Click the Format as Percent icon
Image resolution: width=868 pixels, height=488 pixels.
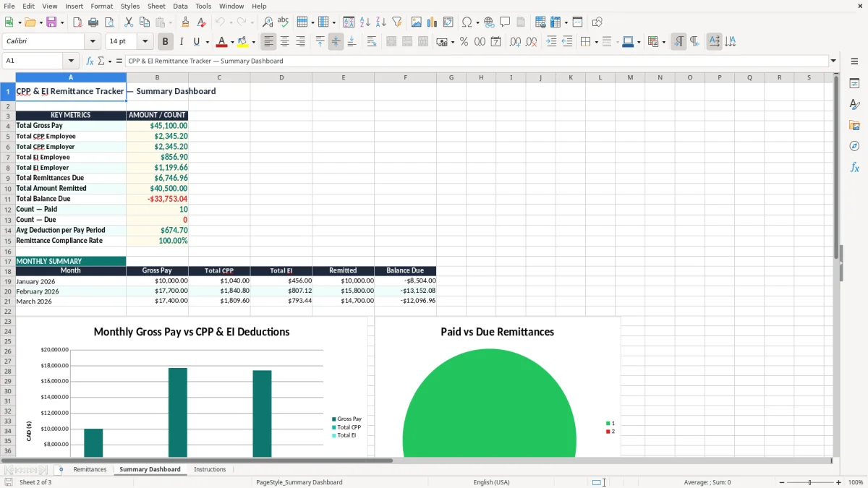[x=464, y=42]
